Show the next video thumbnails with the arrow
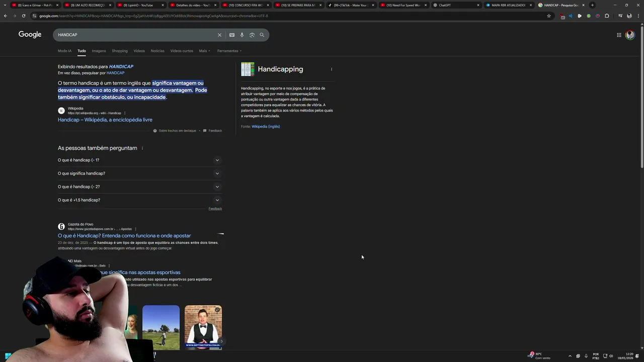This screenshot has height=362, width=644. pyautogui.click(x=221, y=341)
